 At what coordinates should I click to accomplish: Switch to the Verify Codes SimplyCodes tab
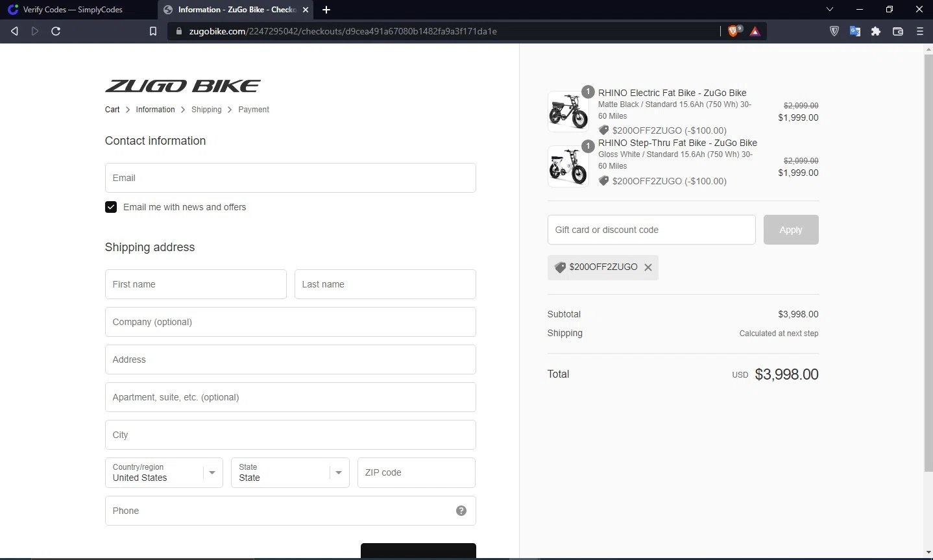tap(73, 10)
